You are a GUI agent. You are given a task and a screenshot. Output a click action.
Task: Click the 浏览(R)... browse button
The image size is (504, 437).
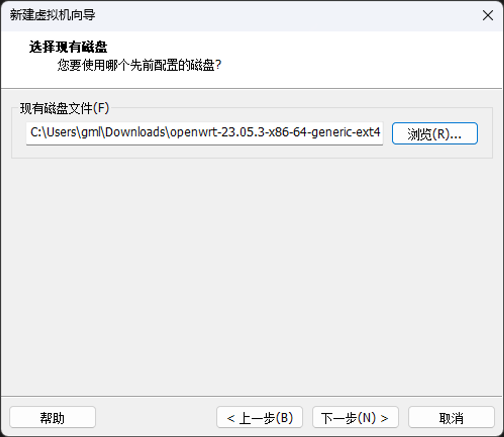(434, 133)
